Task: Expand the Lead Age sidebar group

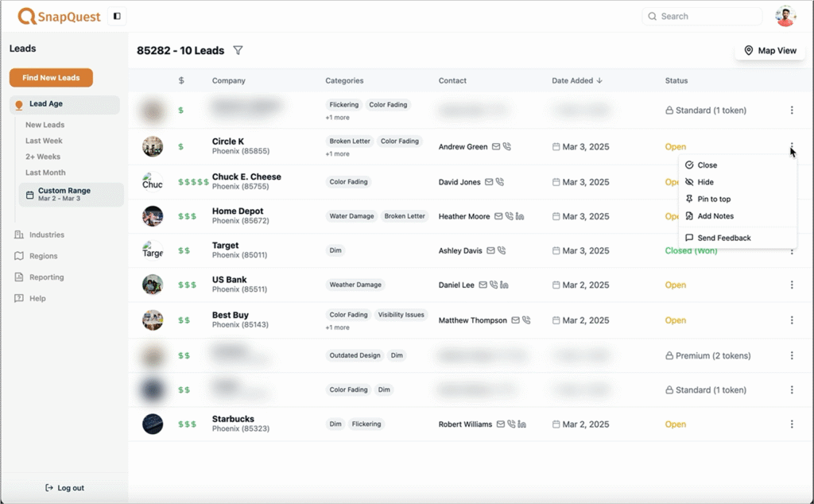Action: pyautogui.click(x=64, y=104)
